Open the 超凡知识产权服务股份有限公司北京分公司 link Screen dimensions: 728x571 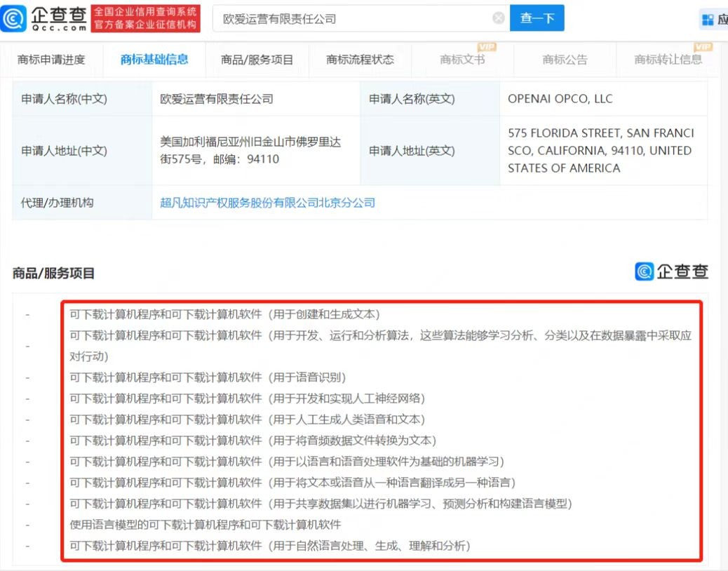tap(267, 203)
